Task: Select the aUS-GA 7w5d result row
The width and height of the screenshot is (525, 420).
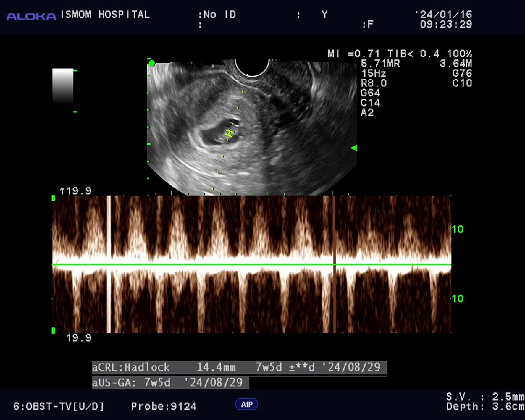Action: click(x=170, y=383)
